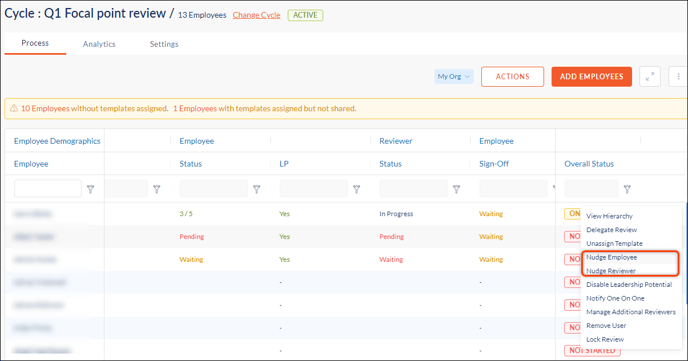Click the Reviewer column group header
Screen dimensions: 688x361
pyautogui.click(x=396, y=141)
